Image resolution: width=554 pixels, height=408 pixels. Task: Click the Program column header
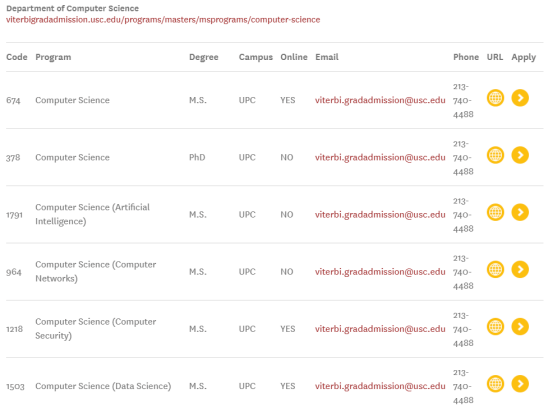pos(53,57)
